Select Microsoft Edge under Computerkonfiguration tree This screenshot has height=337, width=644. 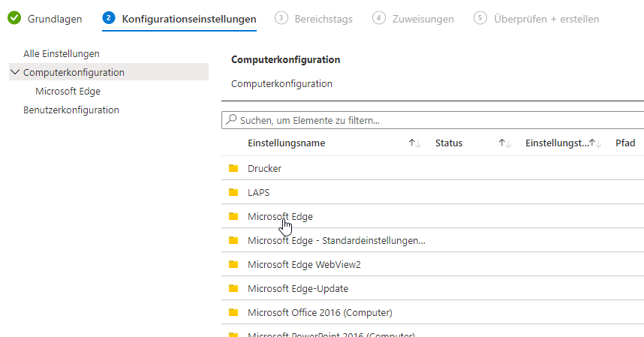(68, 91)
